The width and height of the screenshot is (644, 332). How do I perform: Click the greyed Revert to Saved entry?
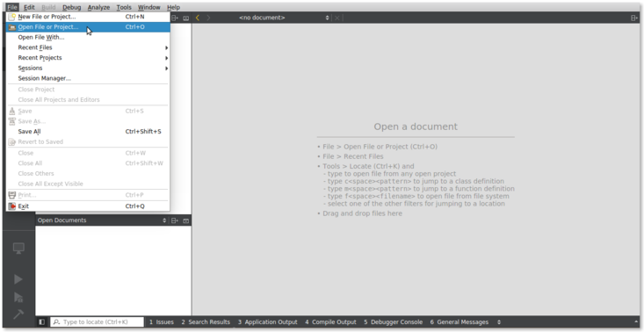(88, 142)
